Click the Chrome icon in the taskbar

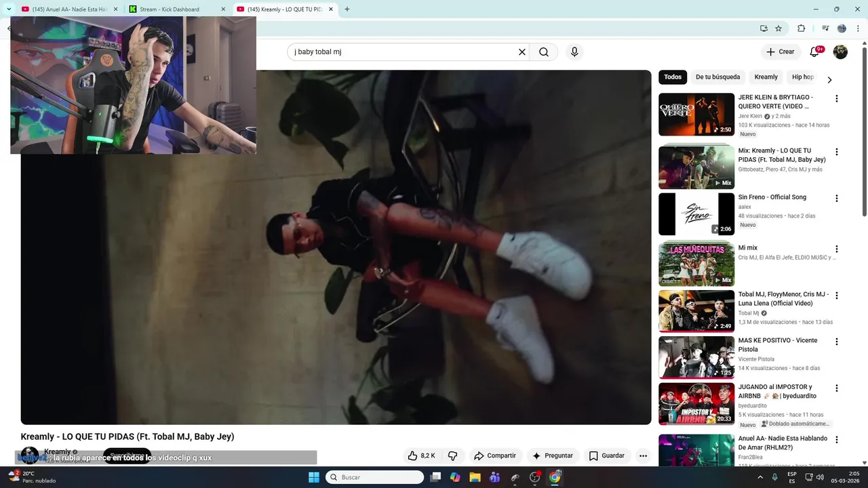(555, 477)
